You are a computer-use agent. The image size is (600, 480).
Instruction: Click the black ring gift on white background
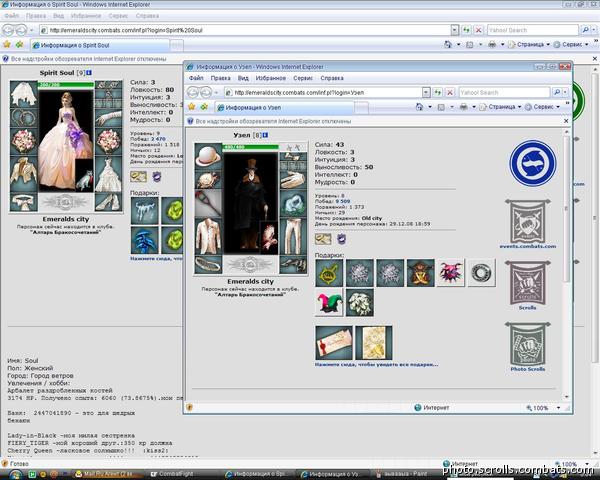(481, 273)
